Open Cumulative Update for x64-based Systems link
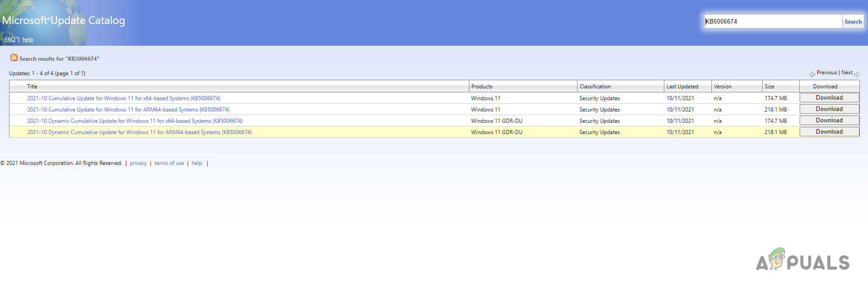The width and height of the screenshot is (868, 290). click(x=124, y=98)
